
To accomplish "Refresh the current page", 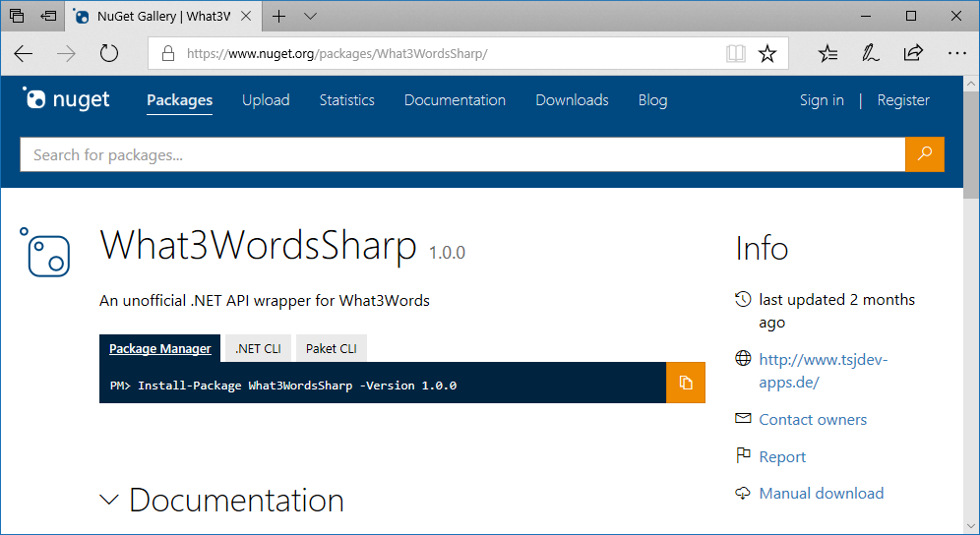I will [x=109, y=54].
